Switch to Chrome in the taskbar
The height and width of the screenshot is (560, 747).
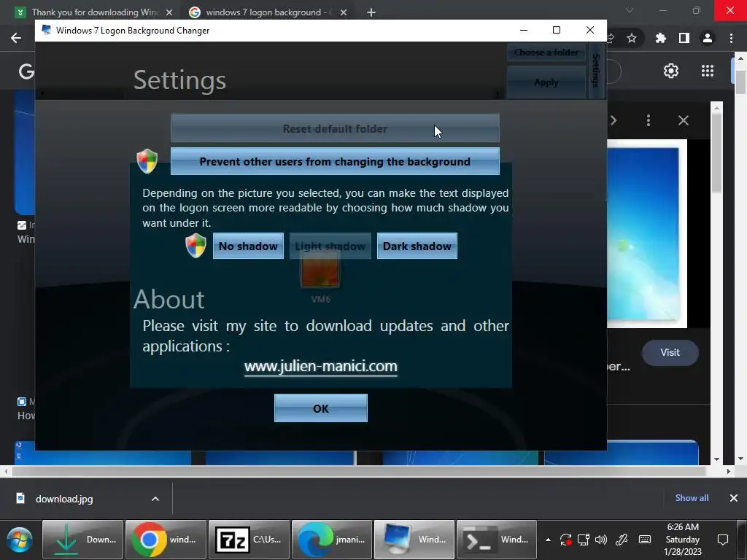(x=166, y=540)
